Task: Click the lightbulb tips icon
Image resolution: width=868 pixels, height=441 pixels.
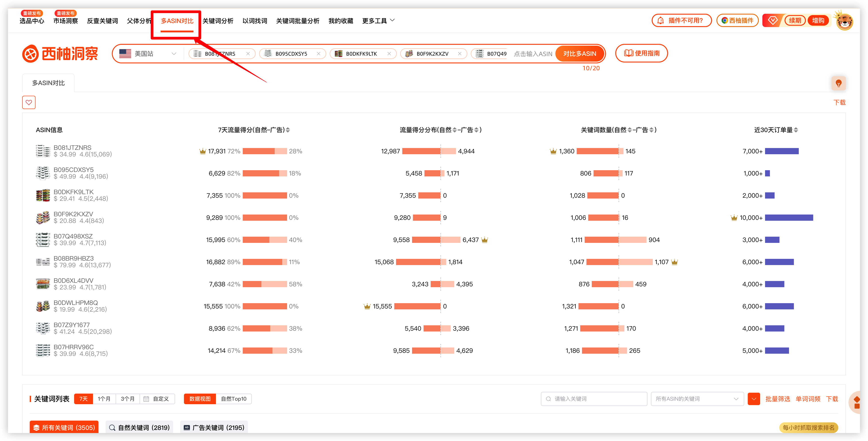Action: 838,83
